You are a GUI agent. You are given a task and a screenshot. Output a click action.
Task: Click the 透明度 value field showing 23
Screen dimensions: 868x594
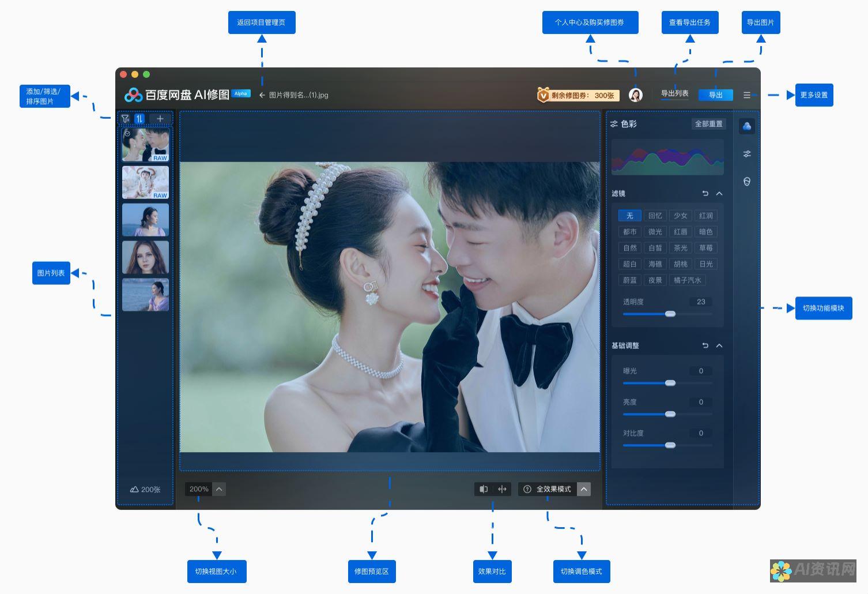pyautogui.click(x=701, y=302)
